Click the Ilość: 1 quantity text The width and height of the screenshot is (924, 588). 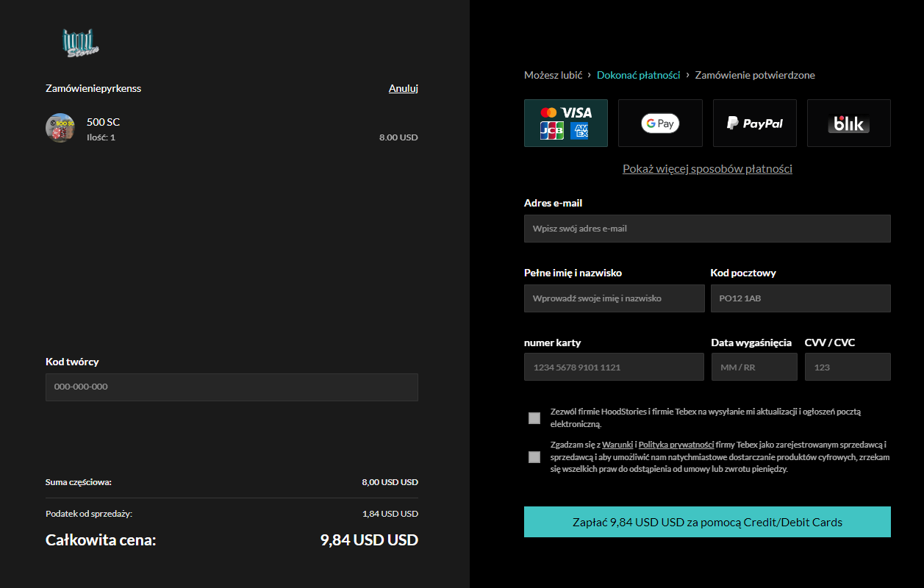(101, 137)
